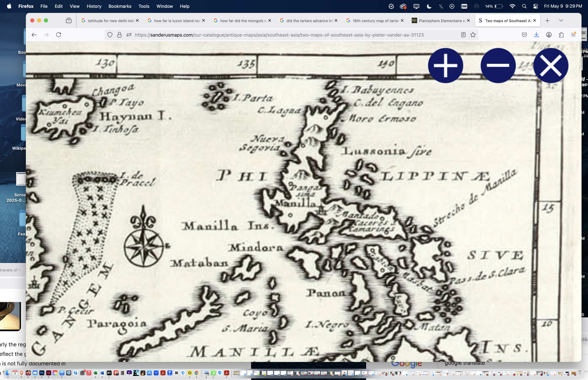Open a new tab
Viewport: 588px width, 380px height.
(x=547, y=20)
